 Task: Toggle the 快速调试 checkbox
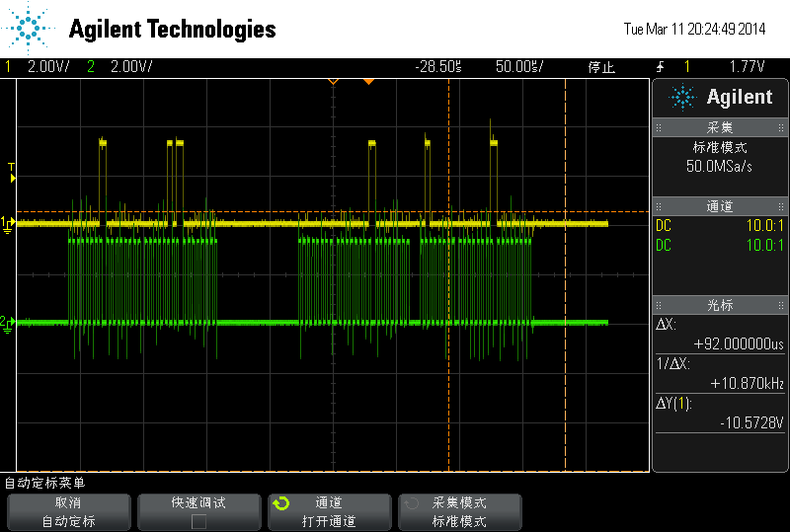198,521
